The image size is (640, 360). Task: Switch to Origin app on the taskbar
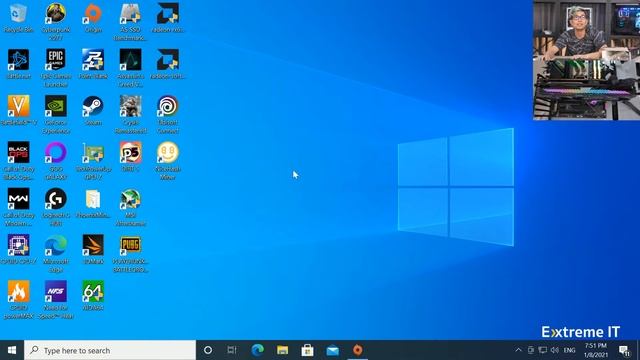coord(358,350)
